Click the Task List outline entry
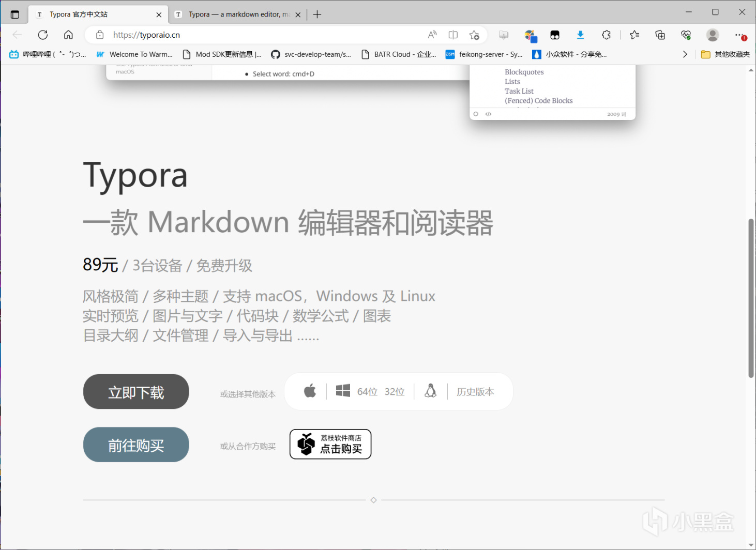This screenshot has height=550, width=756. tap(519, 91)
